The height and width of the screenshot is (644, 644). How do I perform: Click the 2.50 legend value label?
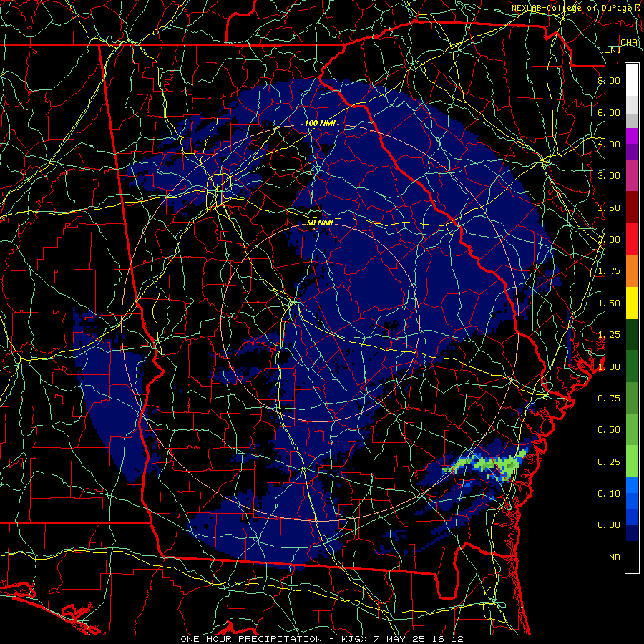(609, 208)
